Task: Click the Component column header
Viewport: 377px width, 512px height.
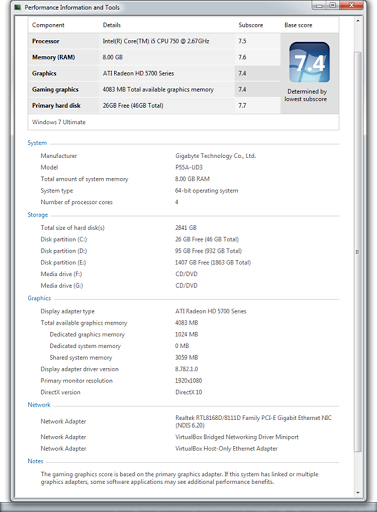Action: click(x=48, y=25)
